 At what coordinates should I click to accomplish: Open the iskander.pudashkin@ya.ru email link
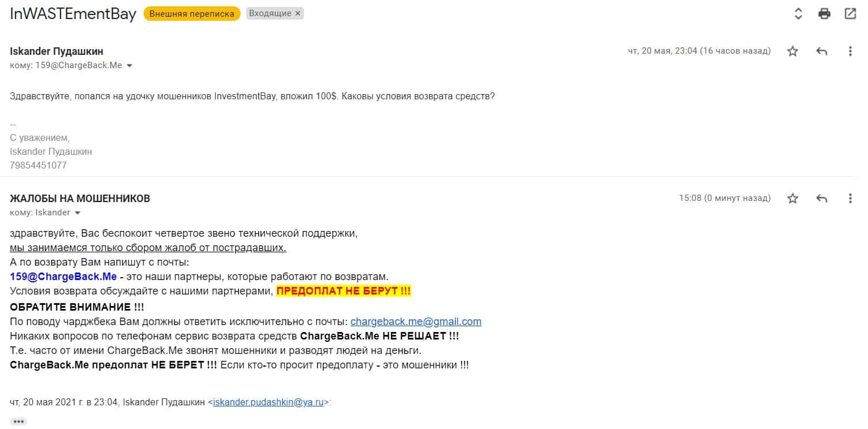pos(268,402)
